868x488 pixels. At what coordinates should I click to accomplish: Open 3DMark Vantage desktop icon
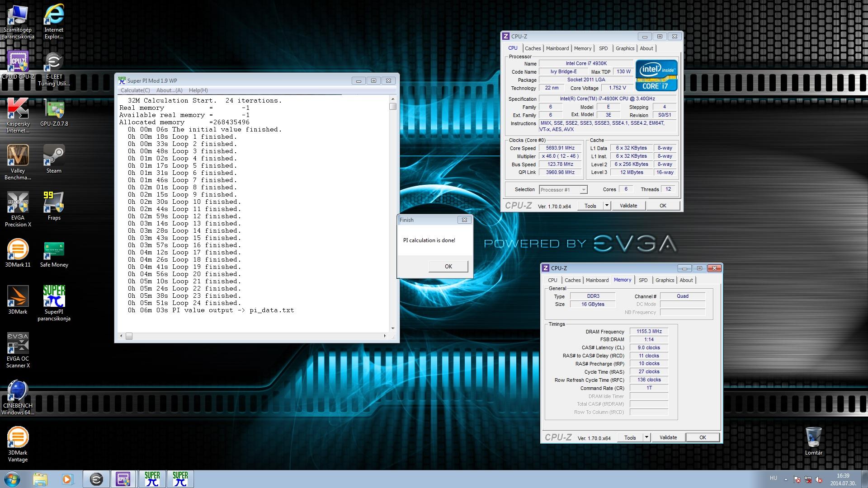click(x=18, y=445)
